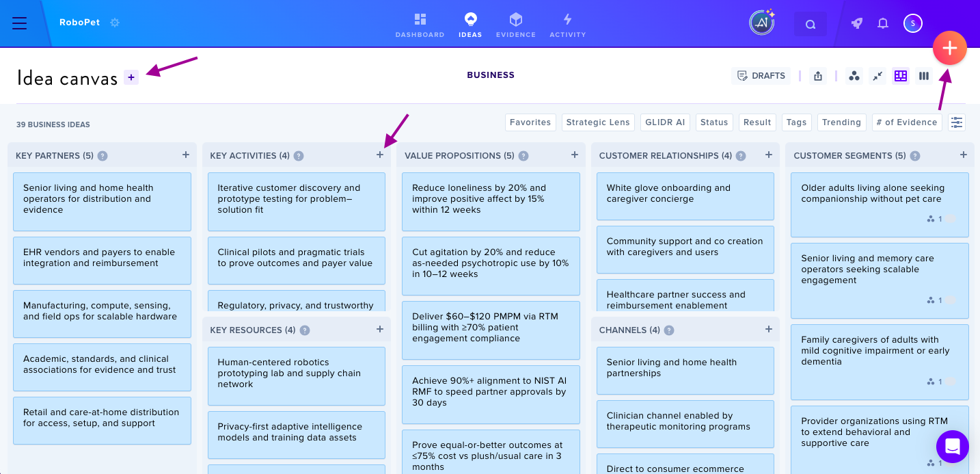
Task: Add idea to Key Activities column
Action: click(380, 155)
